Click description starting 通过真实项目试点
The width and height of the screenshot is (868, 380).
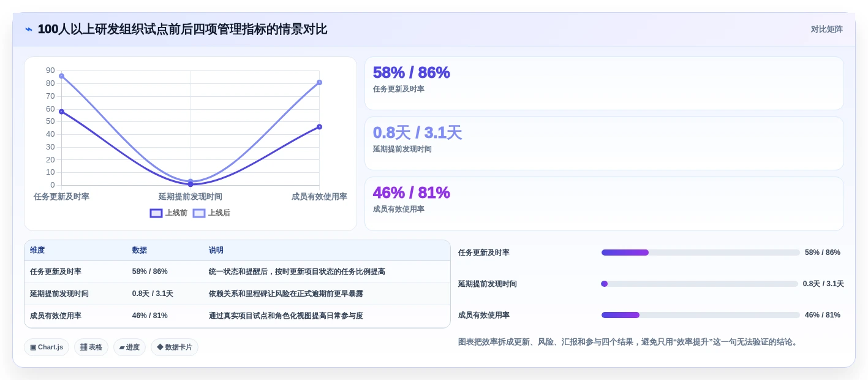pyautogui.click(x=286, y=316)
